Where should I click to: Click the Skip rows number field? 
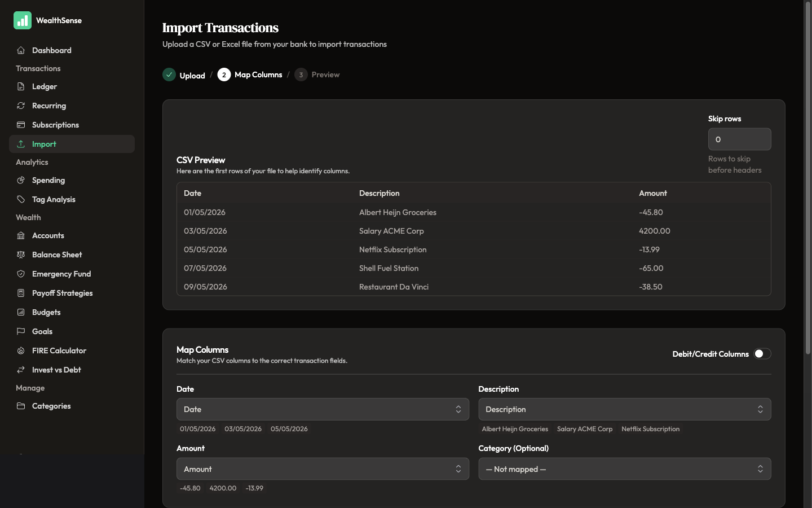tap(739, 139)
